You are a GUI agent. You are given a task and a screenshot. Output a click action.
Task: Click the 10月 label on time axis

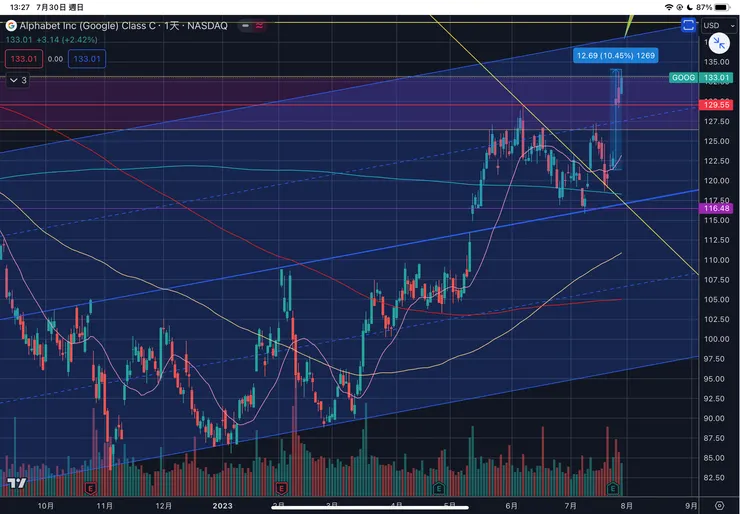[x=46, y=506]
